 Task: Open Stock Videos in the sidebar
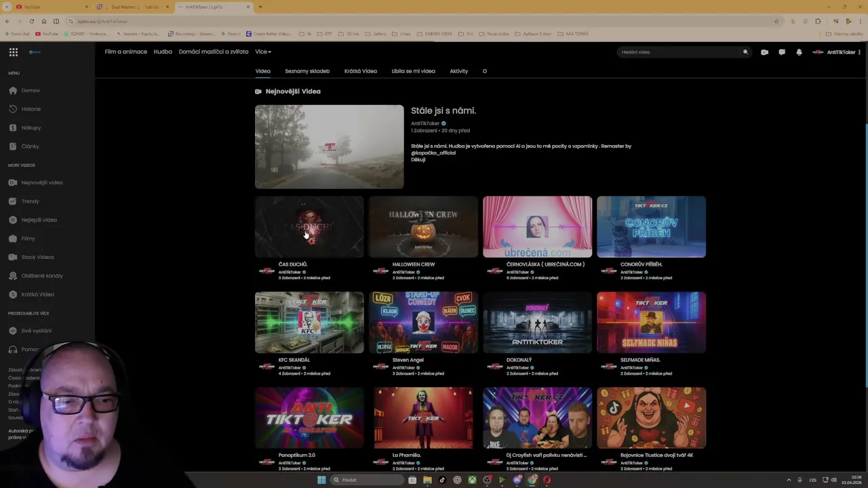32,257
